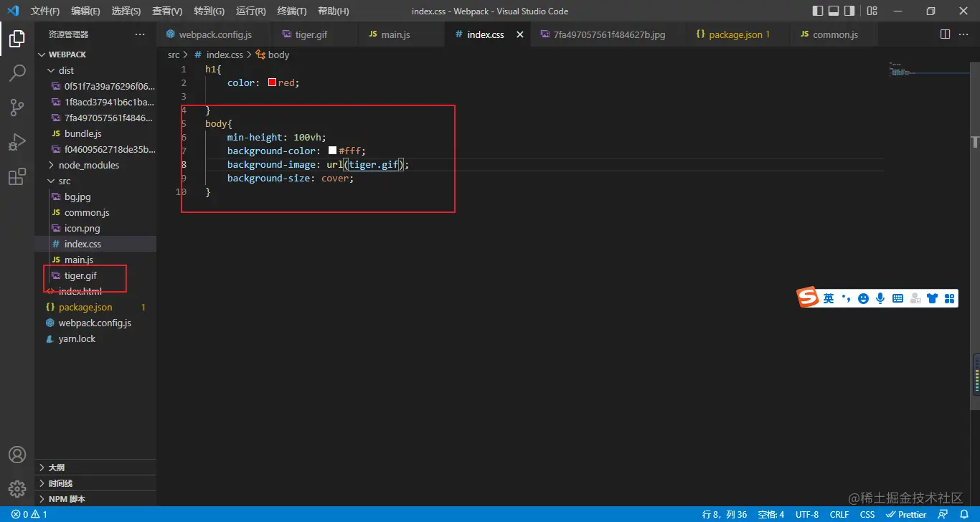The height and width of the screenshot is (522, 980).
Task: Open the Sogou skin shirt icon
Action: pos(932,298)
